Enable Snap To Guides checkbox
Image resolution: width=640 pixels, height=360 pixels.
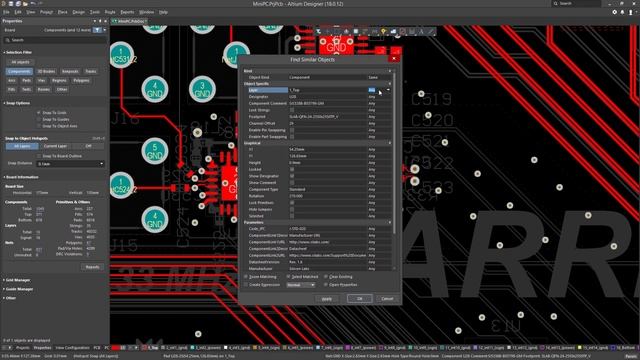click(x=39, y=120)
